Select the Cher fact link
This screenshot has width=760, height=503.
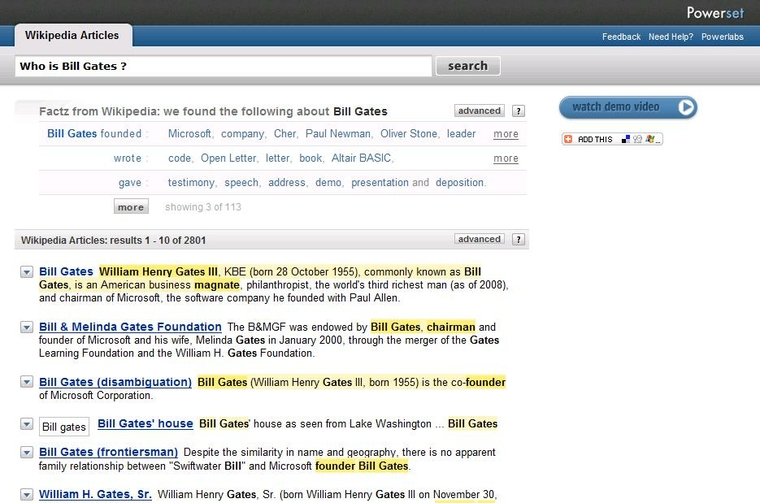coord(285,134)
